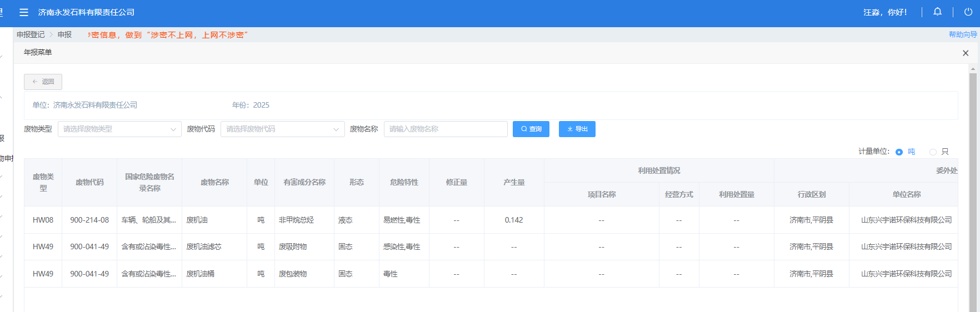
Task: Focus the 废物名称 input field
Action: tap(446, 129)
